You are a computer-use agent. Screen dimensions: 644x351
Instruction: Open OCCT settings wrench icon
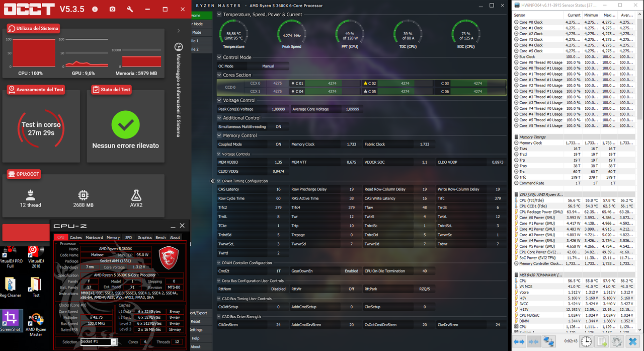pyautogui.click(x=130, y=9)
